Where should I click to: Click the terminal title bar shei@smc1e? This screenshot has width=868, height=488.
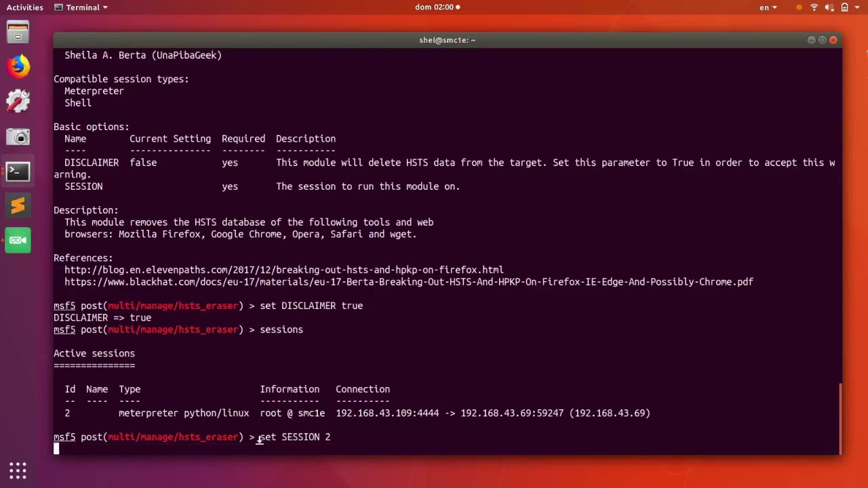[x=447, y=40]
